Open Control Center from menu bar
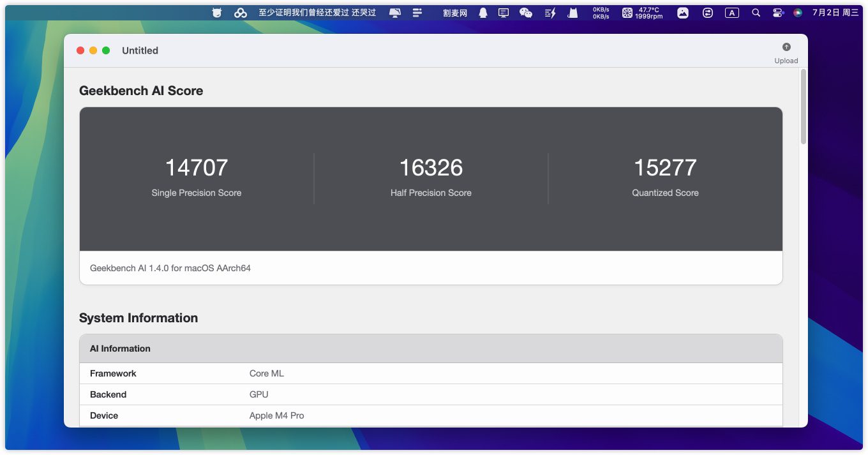 point(777,13)
